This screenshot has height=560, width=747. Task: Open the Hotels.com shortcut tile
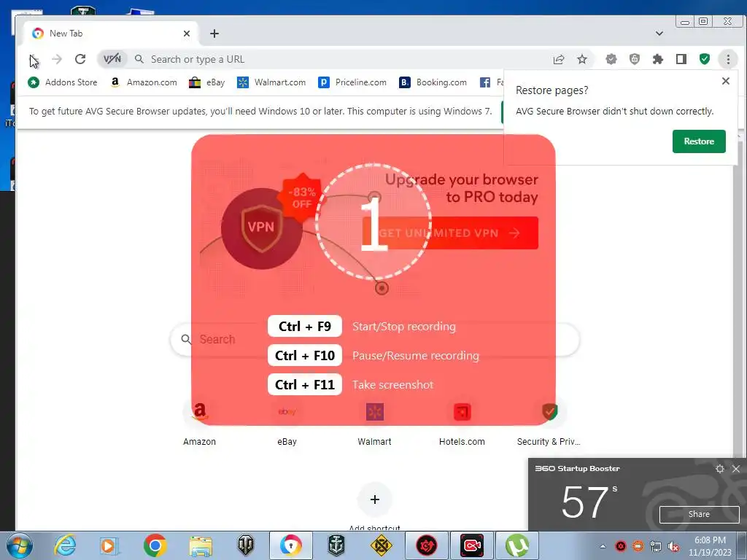(x=462, y=421)
